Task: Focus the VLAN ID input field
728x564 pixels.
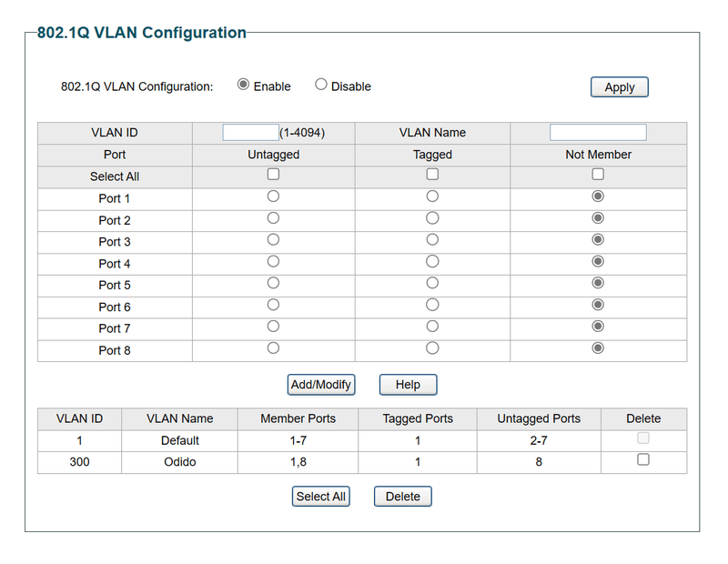Action: click(x=250, y=133)
